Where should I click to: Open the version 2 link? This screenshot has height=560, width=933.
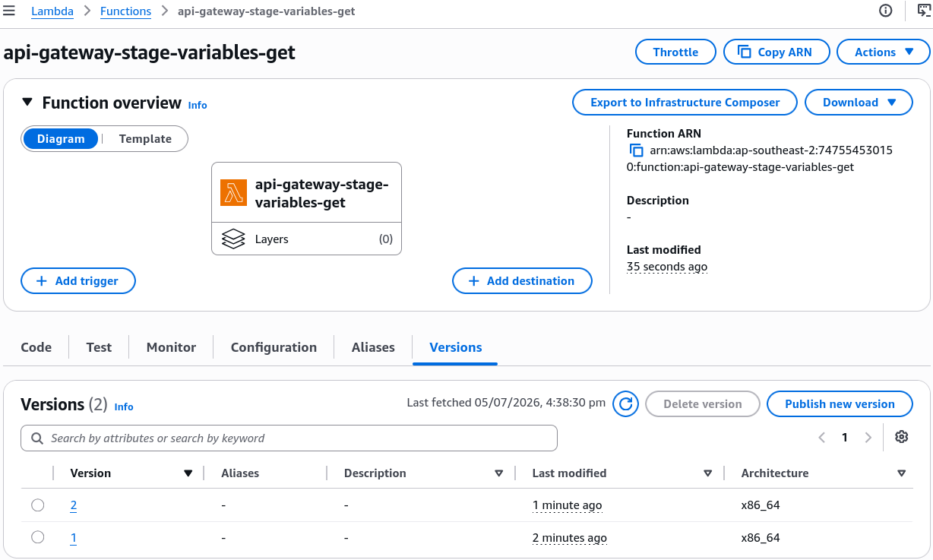pos(74,505)
